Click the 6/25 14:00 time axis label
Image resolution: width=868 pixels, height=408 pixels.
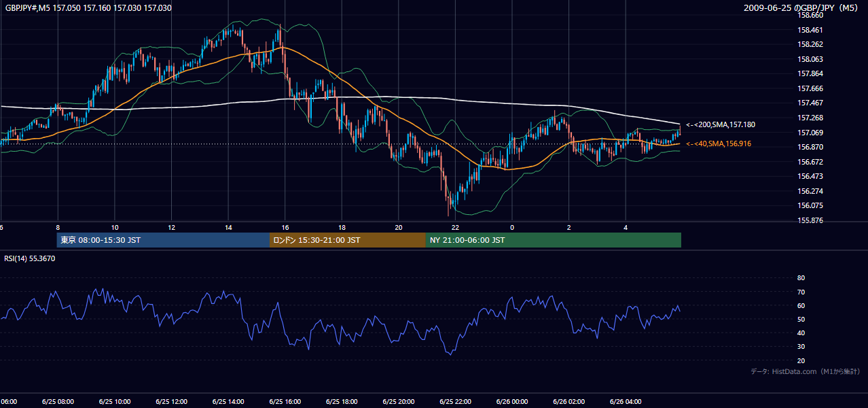pos(228,401)
